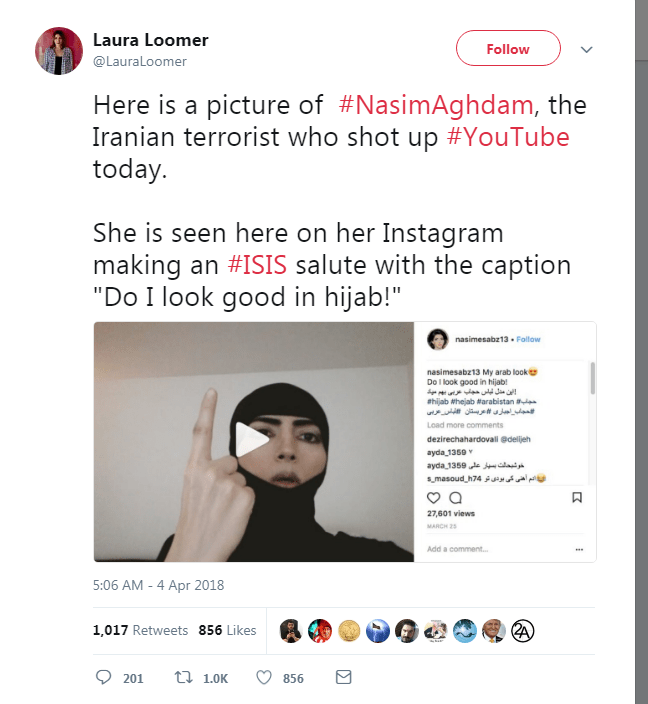
Task: Follow Laura Loomer with the Follow button
Action: (508, 48)
